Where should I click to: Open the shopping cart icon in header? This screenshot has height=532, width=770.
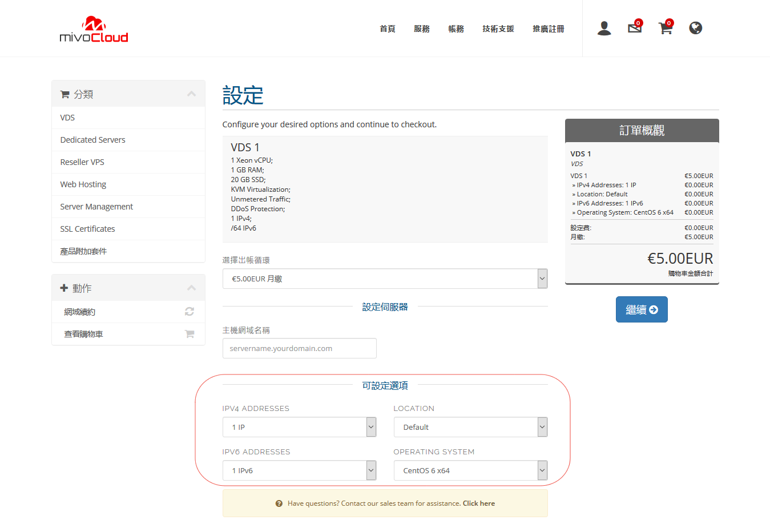click(665, 28)
